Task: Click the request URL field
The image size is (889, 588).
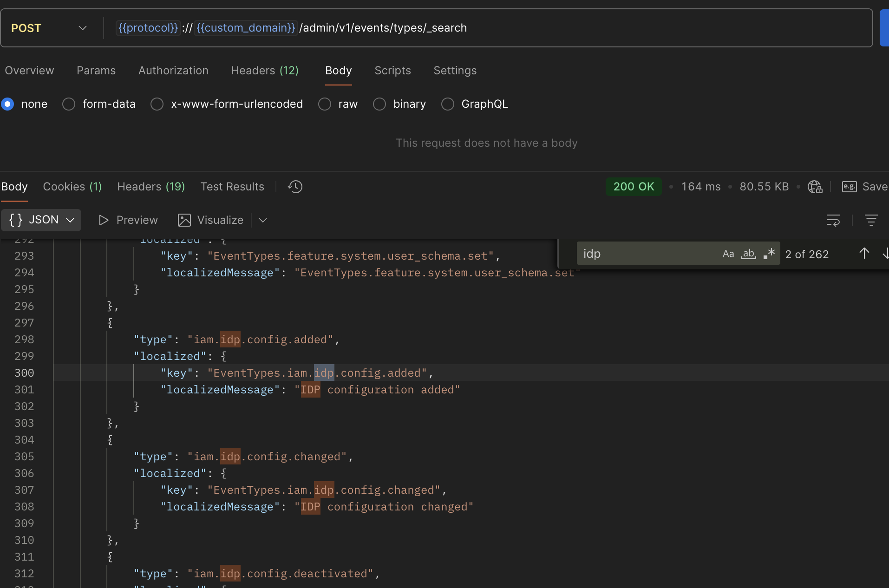Action: (x=557, y=28)
